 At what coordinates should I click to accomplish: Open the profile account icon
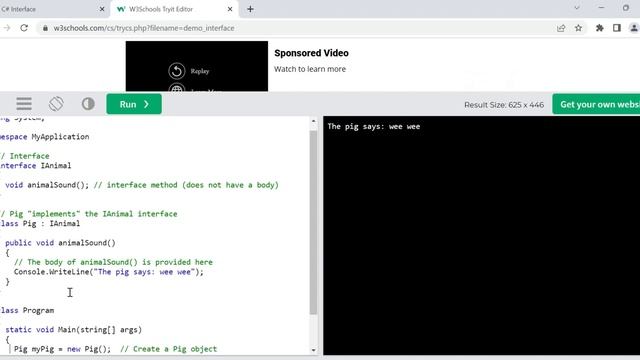634,28
